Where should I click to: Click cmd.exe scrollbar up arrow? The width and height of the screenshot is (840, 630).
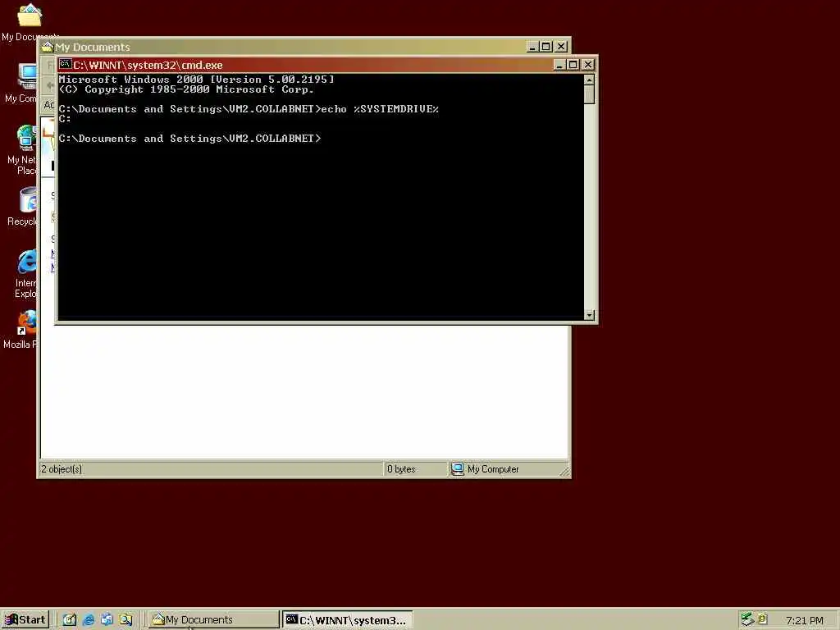589,80
